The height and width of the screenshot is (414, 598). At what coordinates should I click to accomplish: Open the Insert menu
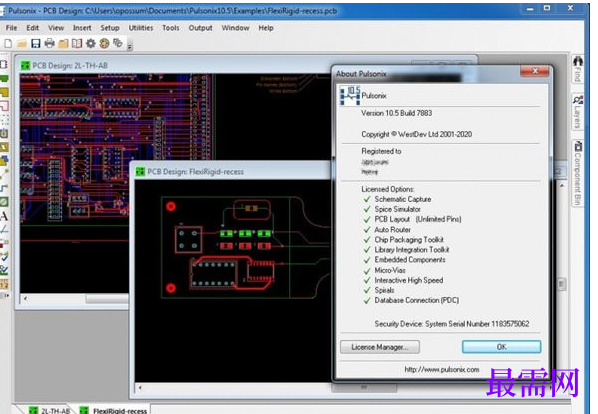[x=82, y=28]
